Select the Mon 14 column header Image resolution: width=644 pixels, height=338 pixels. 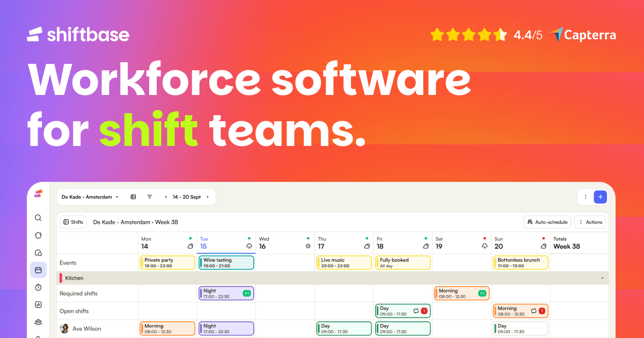click(x=167, y=243)
